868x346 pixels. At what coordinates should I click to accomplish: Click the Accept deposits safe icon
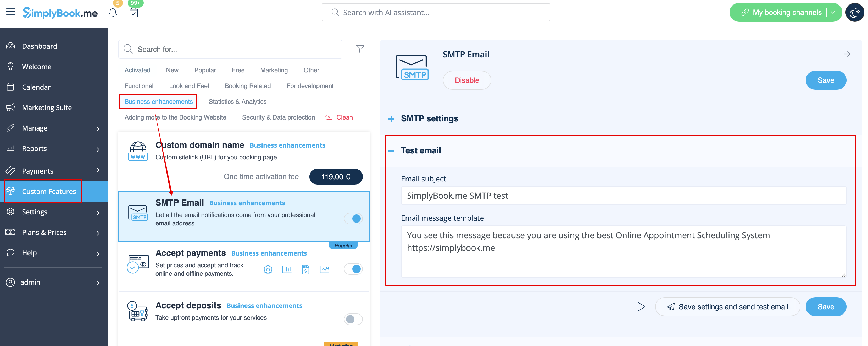[137, 311]
